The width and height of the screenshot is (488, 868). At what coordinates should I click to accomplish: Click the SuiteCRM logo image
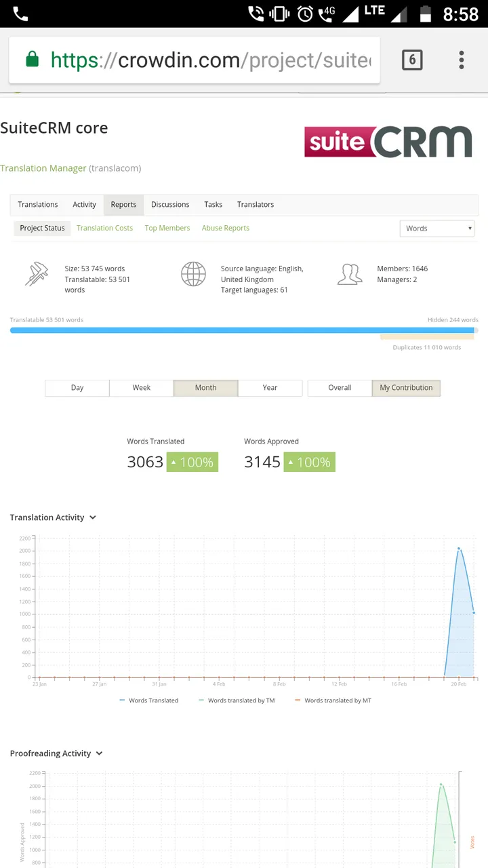tap(388, 142)
